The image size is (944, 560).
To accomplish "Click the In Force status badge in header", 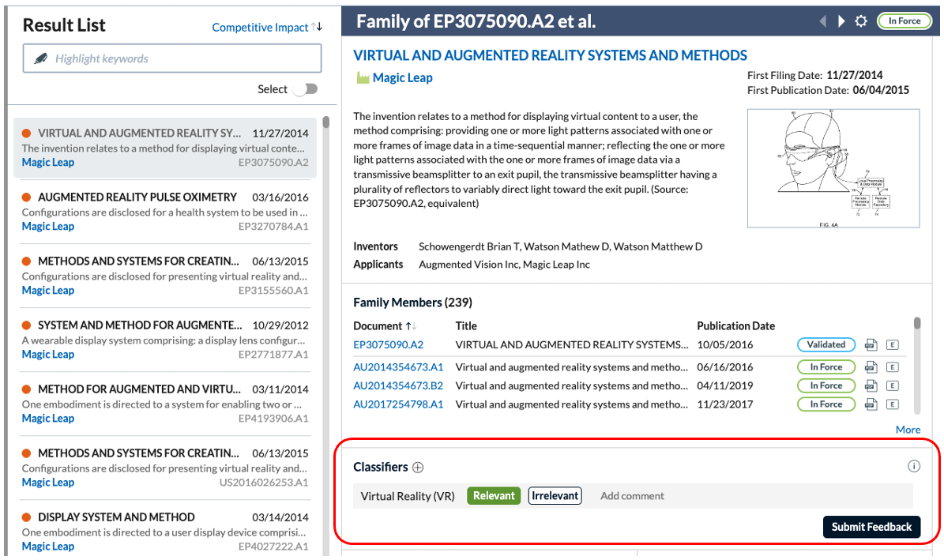I will 905,21.
